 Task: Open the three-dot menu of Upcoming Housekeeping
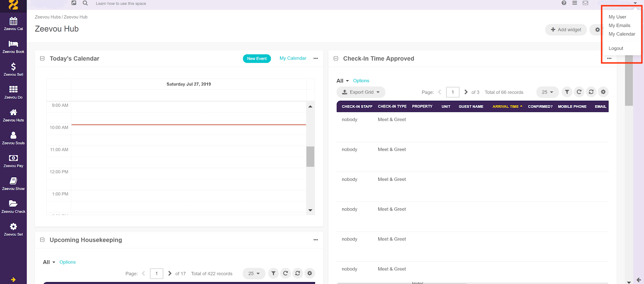point(316,240)
